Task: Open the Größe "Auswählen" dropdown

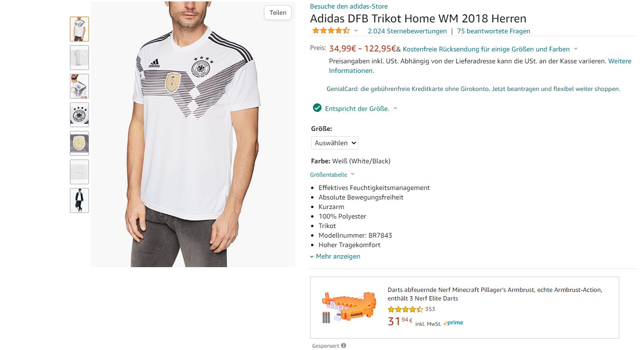Action: coord(334,142)
